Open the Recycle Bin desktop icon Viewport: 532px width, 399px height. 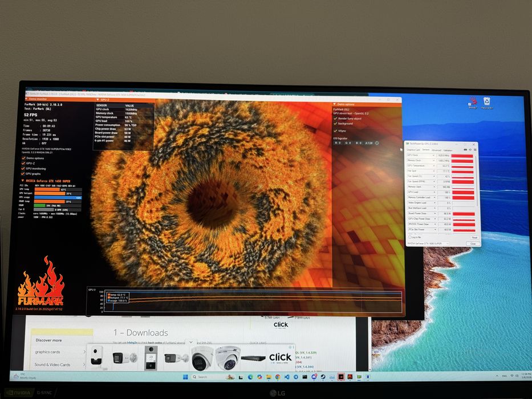point(487,103)
